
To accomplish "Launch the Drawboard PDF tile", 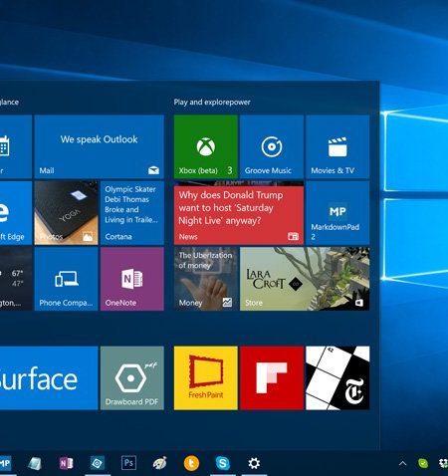I will 132,378.
